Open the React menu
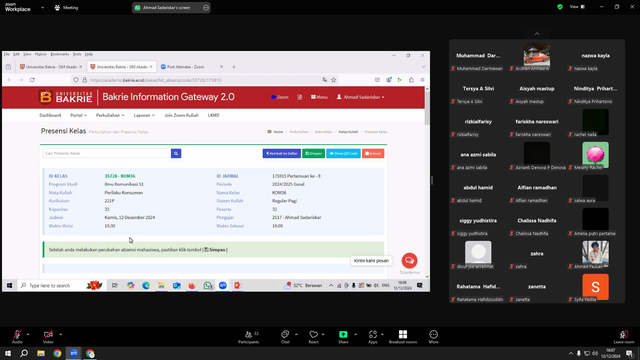 pos(313,337)
